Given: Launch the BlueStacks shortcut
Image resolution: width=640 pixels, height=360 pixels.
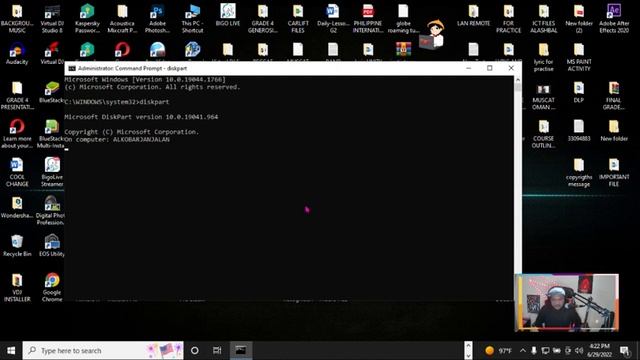Looking at the screenshot, I should [52, 92].
